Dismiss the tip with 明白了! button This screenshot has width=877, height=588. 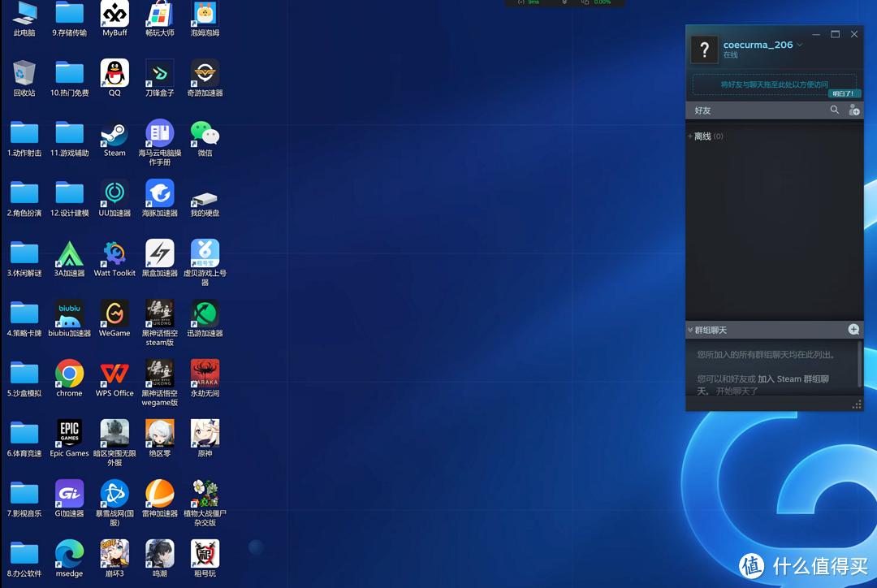[844, 93]
